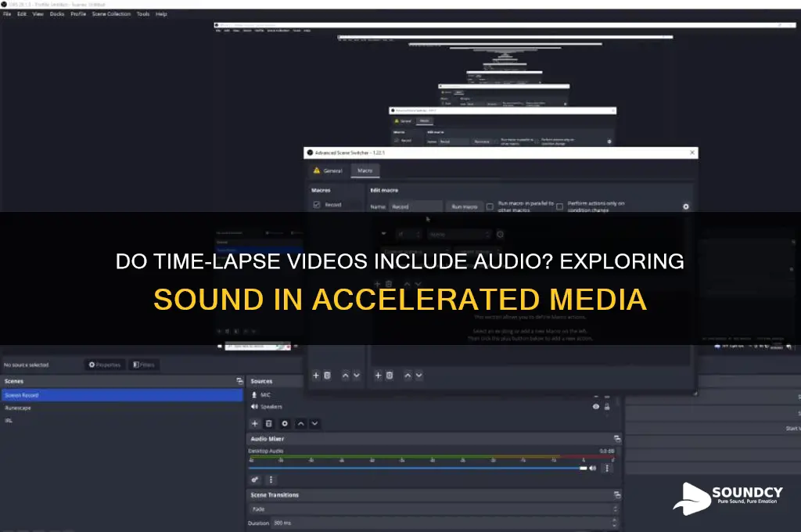
Task: Open the Profile menu
Action: (78, 14)
